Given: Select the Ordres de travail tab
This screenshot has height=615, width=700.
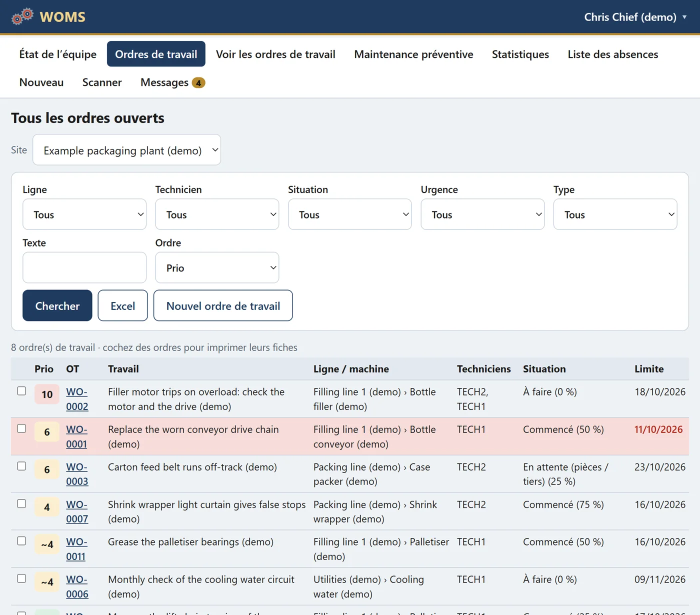Looking at the screenshot, I should 156,54.
